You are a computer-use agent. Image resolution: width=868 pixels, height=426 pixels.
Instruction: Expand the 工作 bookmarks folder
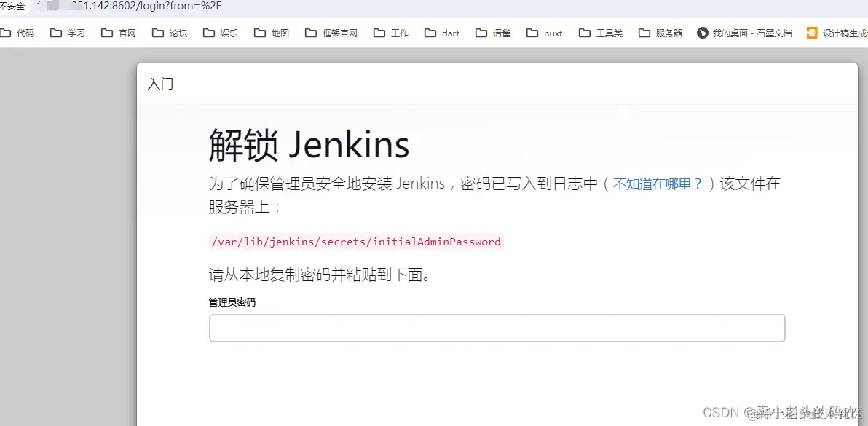pyautogui.click(x=390, y=32)
